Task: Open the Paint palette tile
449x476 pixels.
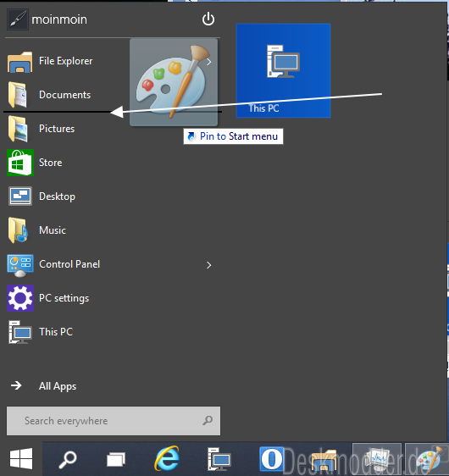Action: (x=174, y=81)
